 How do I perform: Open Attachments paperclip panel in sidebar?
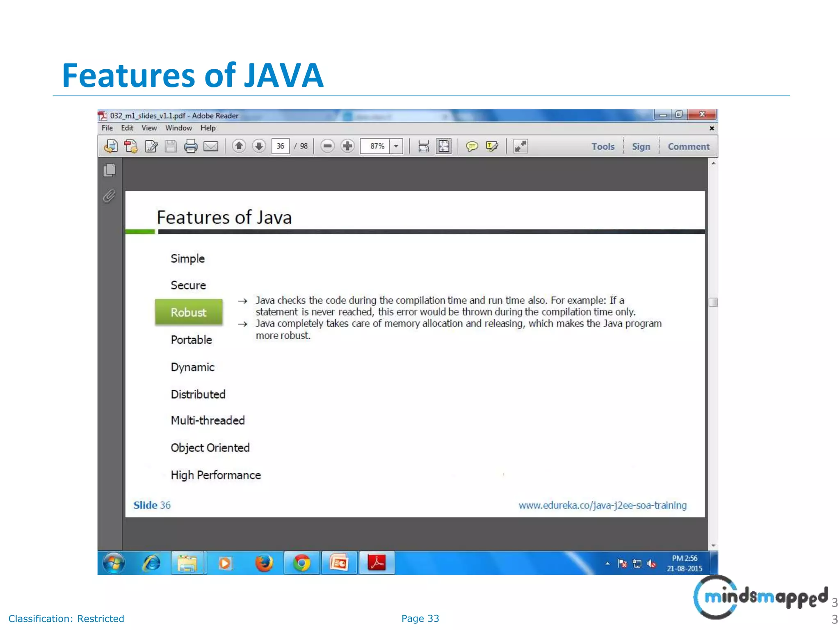[x=109, y=196]
